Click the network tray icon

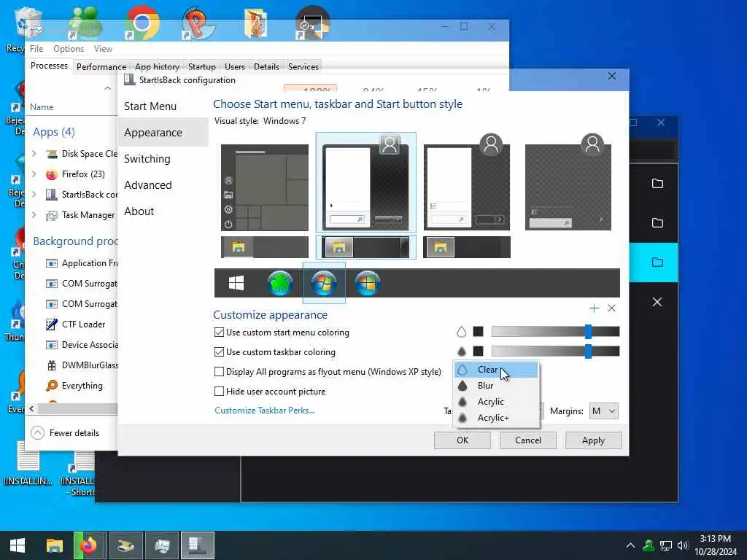[x=665, y=545]
